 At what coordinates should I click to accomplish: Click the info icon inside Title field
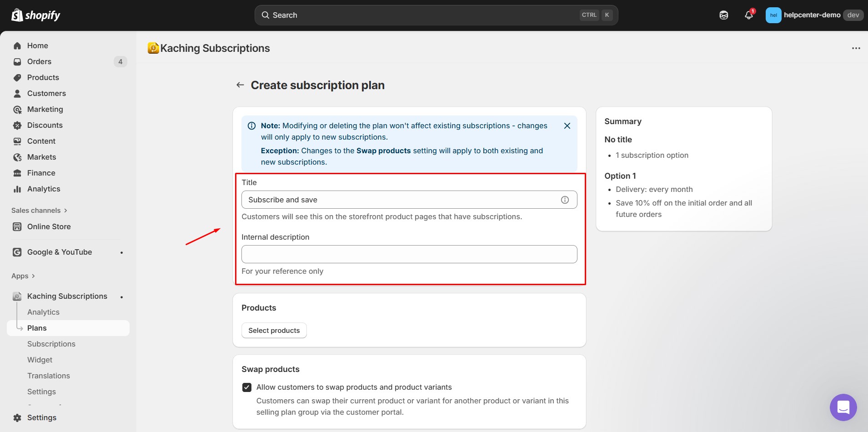coord(565,200)
